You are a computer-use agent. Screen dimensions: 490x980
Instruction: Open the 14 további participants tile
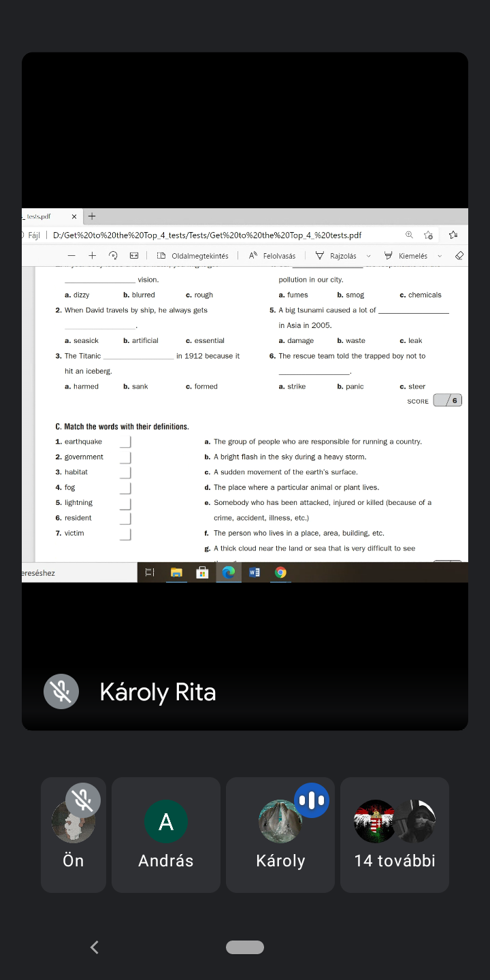(x=395, y=834)
